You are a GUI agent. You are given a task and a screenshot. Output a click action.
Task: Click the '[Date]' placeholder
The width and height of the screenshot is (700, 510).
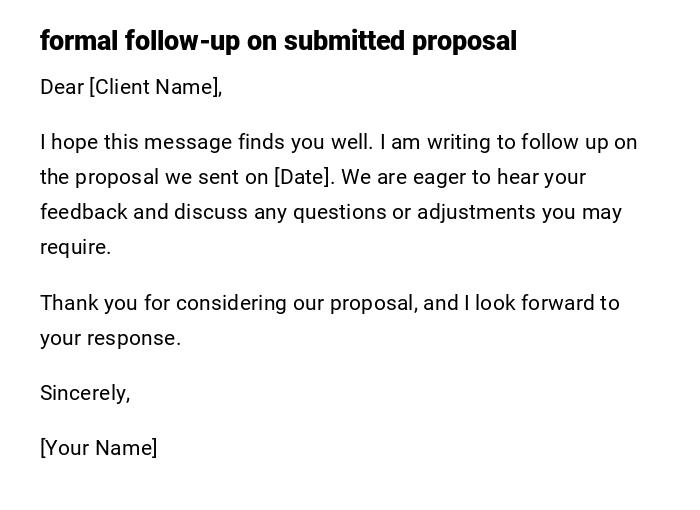click(302, 177)
